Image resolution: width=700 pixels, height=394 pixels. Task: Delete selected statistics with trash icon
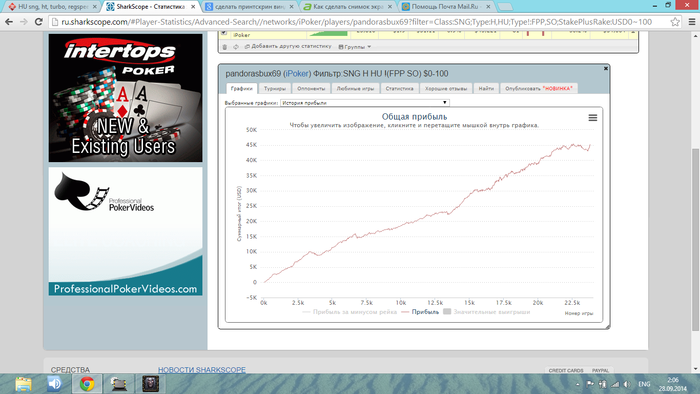(225, 46)
